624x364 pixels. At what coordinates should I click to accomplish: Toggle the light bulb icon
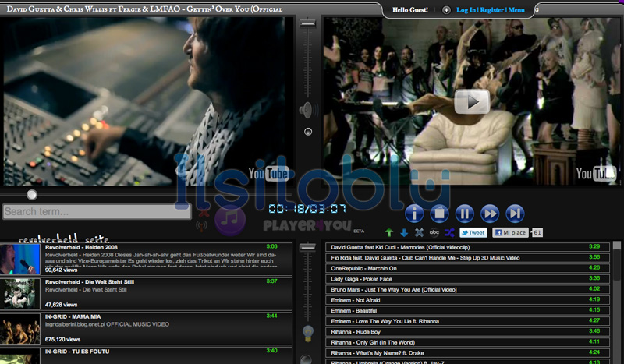[308, 334]
